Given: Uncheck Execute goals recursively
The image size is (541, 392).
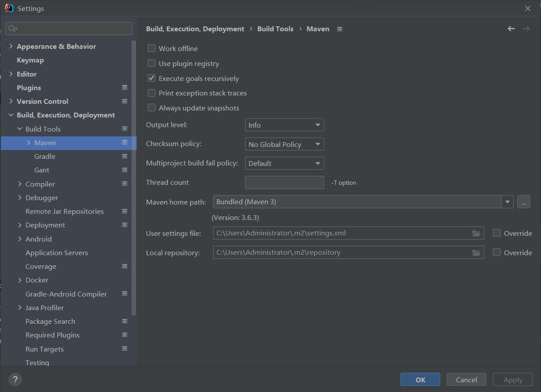Looking at the screenshot, I should coord(151,78).
